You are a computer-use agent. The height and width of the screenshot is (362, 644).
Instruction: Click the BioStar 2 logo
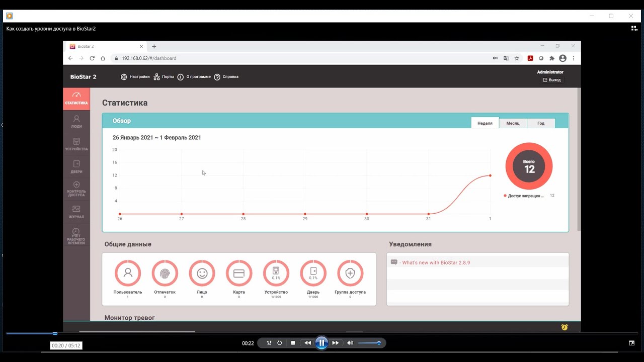coord(83,77)
